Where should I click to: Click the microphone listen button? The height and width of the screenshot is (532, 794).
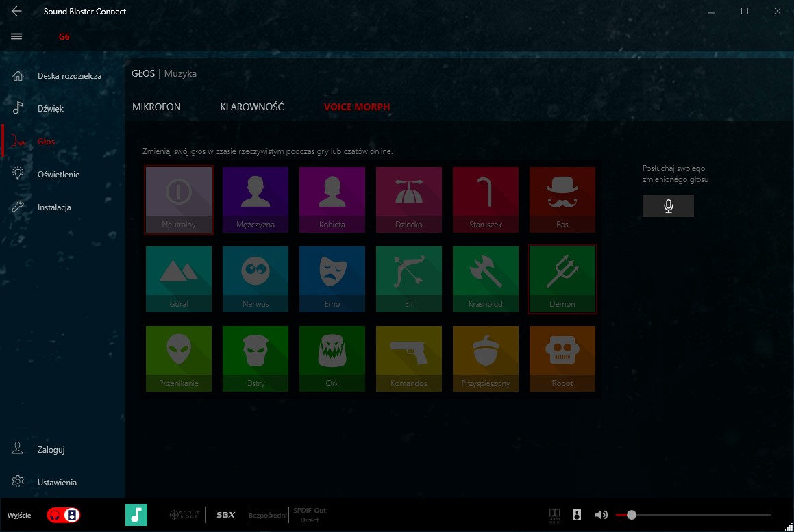tap(668, 206)
